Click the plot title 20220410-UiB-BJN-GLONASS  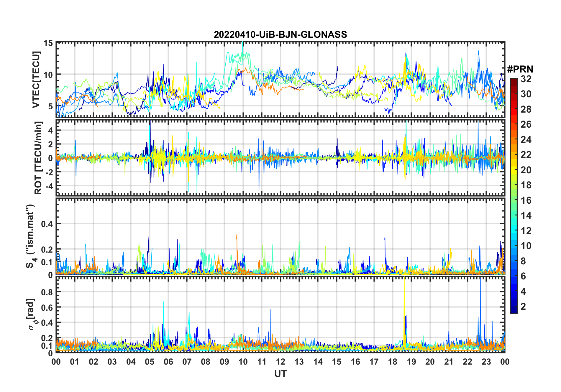pos(280,34)
